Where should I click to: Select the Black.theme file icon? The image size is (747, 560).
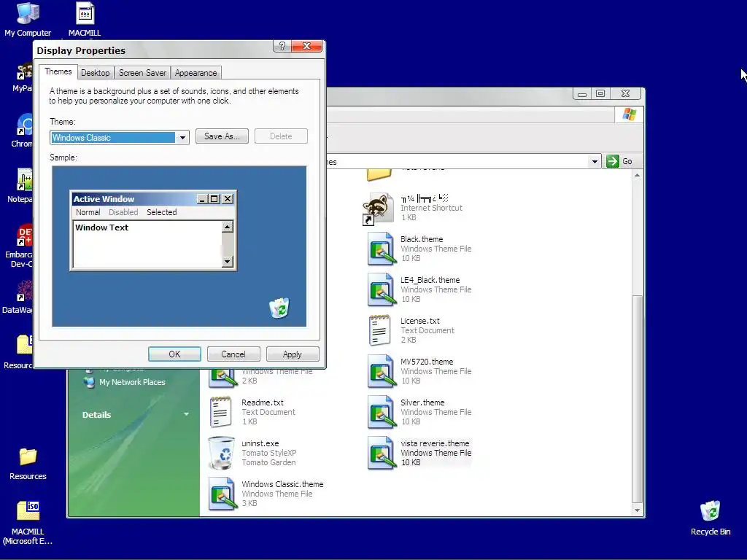pos(382,249)
